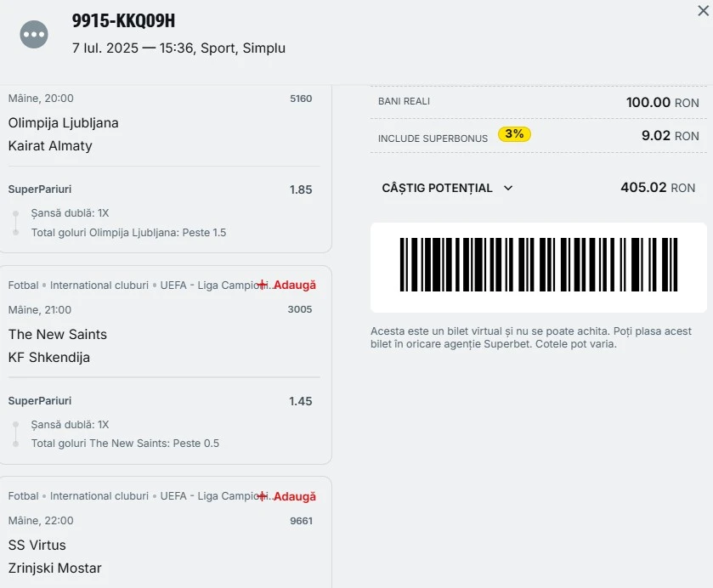Viewport: 713px width, 588px height.
Task: Add SS Virtus match via Adaugă
Action: point(295,496)
